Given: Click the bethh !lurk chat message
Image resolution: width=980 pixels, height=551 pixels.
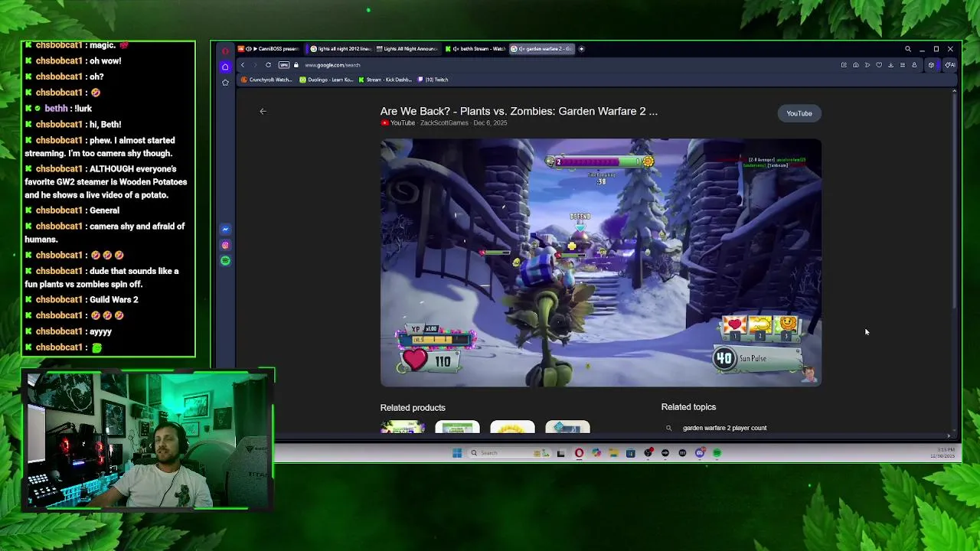Looking at the screenshot, I should (x=58, y=109).
